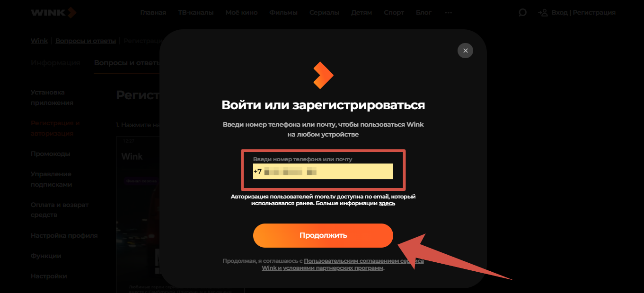Open the здесь more information link
The width and height of the screenshot is (644, 293).
point(387,203)
